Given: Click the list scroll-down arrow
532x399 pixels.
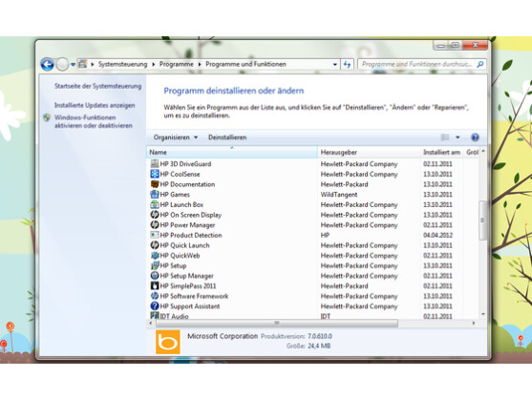Looking at the screenshot, I should (x=482, y=314).
